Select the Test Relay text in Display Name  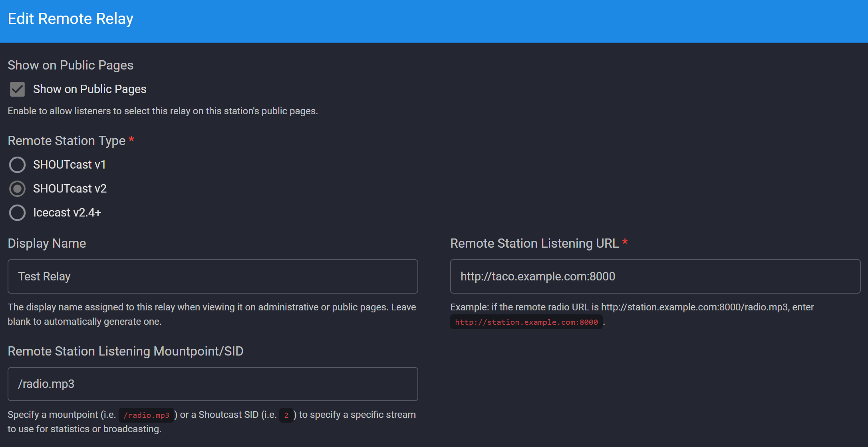coord(44,276)
